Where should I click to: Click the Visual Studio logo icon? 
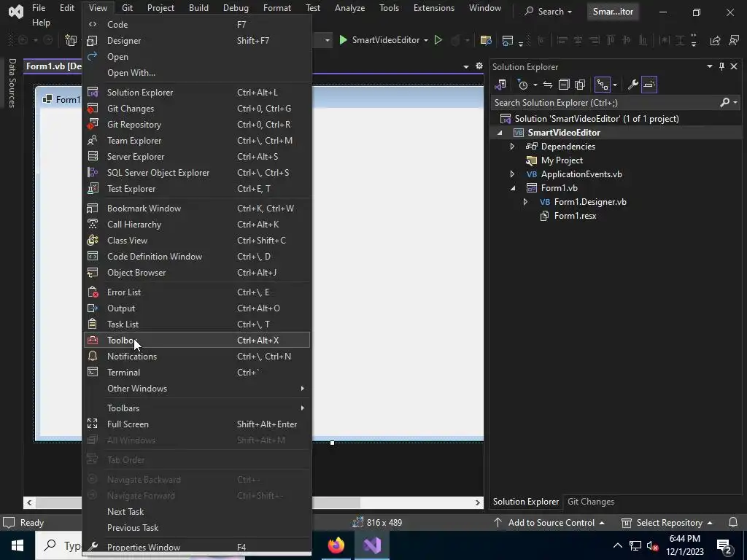(x=16, y=12)
